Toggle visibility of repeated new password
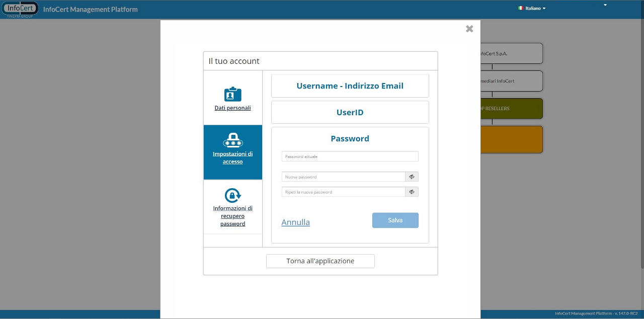This screenshot has width=644, height=319. coord(412,192)
